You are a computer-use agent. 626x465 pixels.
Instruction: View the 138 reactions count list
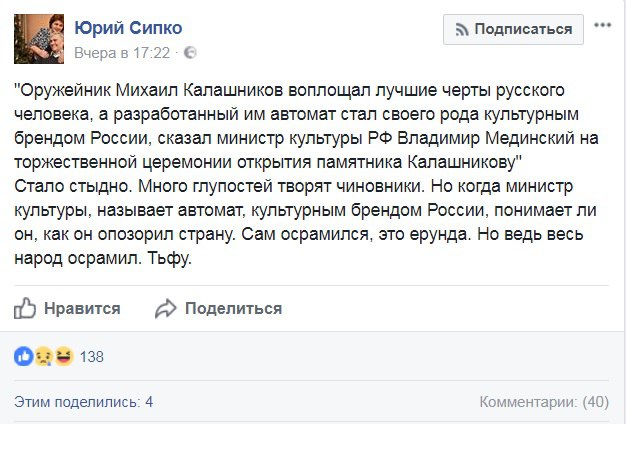91,356
